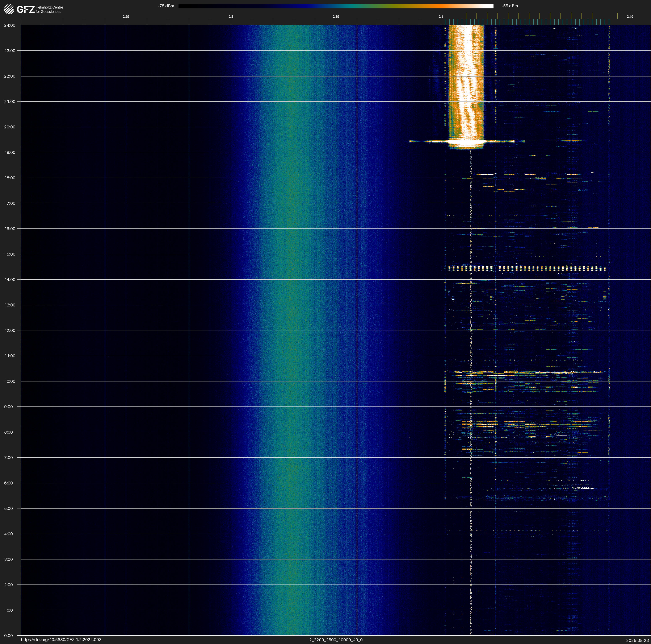The height and width of the screenshot is (644, 651).
Task: Select the 2.35 frequency axis label
Action: (336, 17)
